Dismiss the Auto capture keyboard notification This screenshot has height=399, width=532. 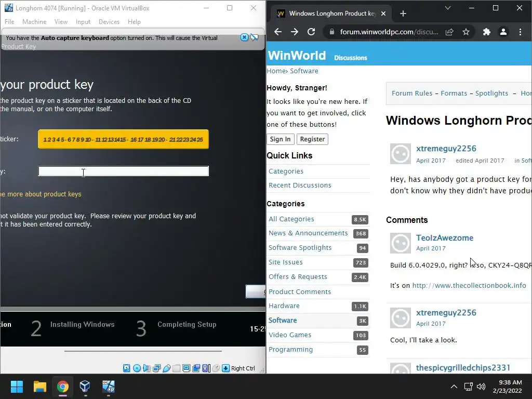click(x=244, y=37)
